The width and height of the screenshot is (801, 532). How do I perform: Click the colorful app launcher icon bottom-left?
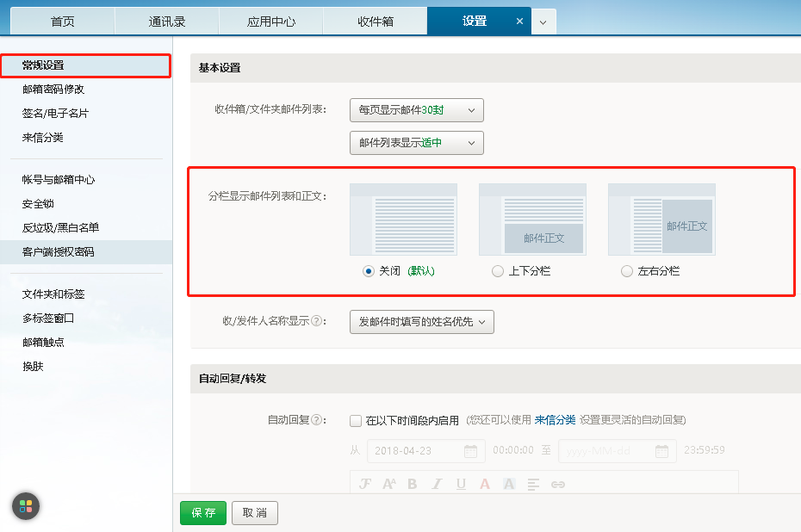25,507
